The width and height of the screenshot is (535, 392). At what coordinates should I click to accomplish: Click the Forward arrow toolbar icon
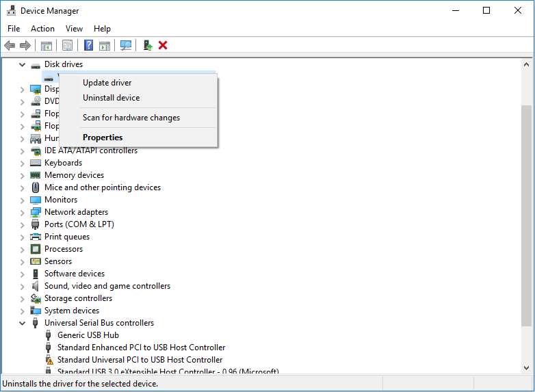point(25,45)
